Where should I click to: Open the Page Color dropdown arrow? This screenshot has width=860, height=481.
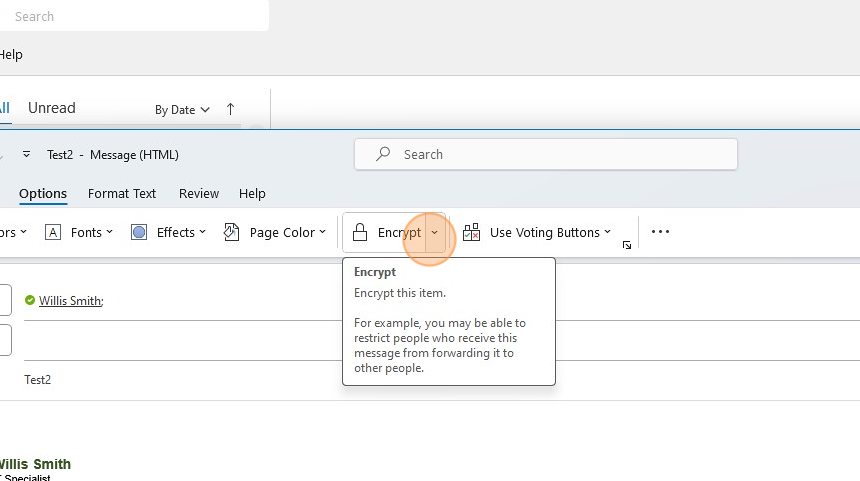[x=322, y=232]
